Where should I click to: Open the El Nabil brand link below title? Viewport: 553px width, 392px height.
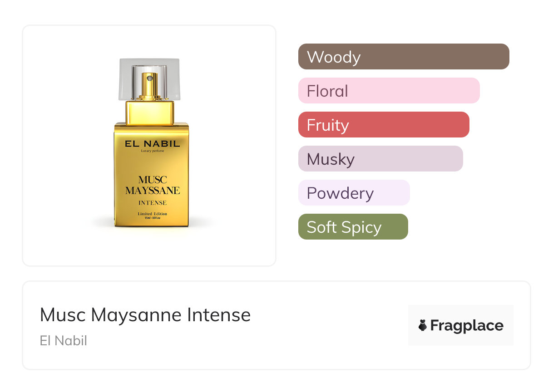click(x=64, y=341)
